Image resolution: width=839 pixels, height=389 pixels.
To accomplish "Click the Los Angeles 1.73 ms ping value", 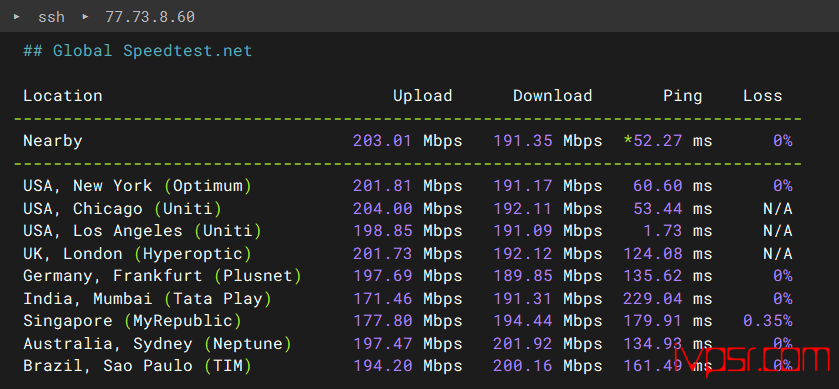I will tap(678, 231).
